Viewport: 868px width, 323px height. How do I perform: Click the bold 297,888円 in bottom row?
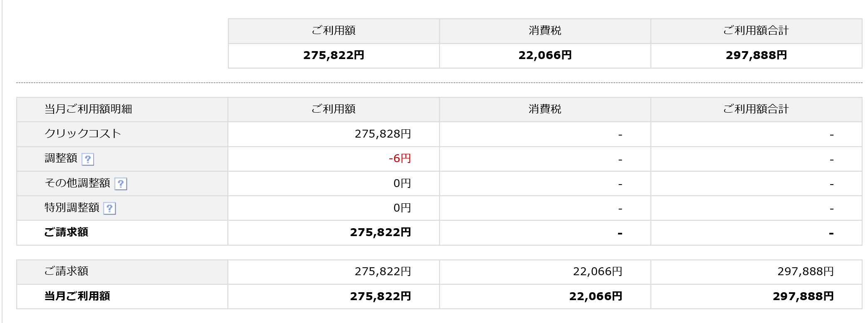803,296
